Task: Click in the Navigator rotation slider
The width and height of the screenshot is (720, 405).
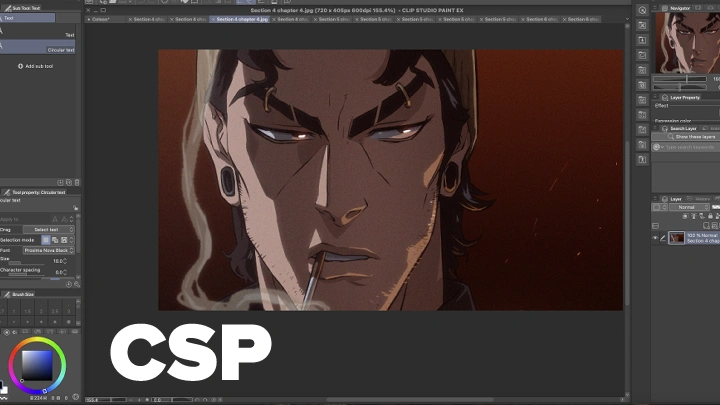Action: [x=680, y=87]
